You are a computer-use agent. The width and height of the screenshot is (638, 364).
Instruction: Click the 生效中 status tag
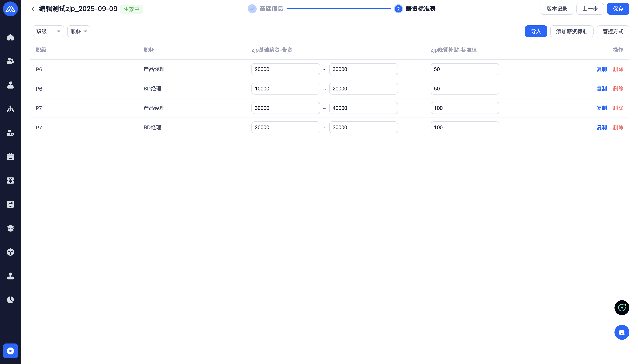click(x=131, y=9)
